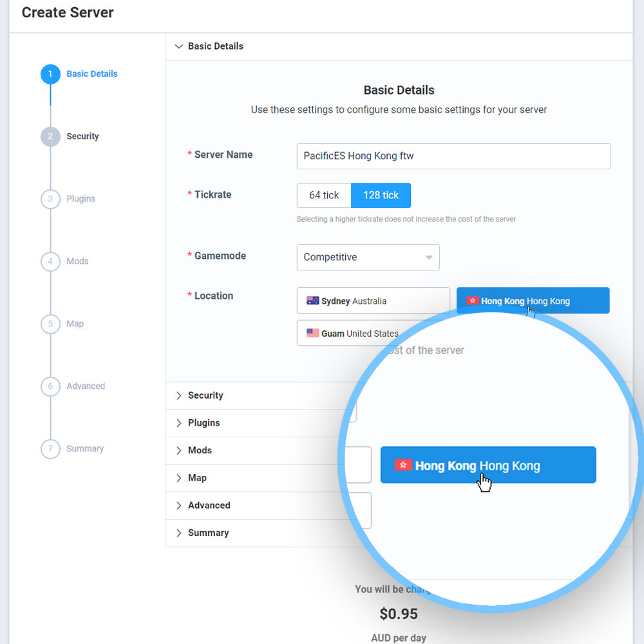Select the 64 tick option
Viewport: 644px width, 644px height.
(324, 196)
